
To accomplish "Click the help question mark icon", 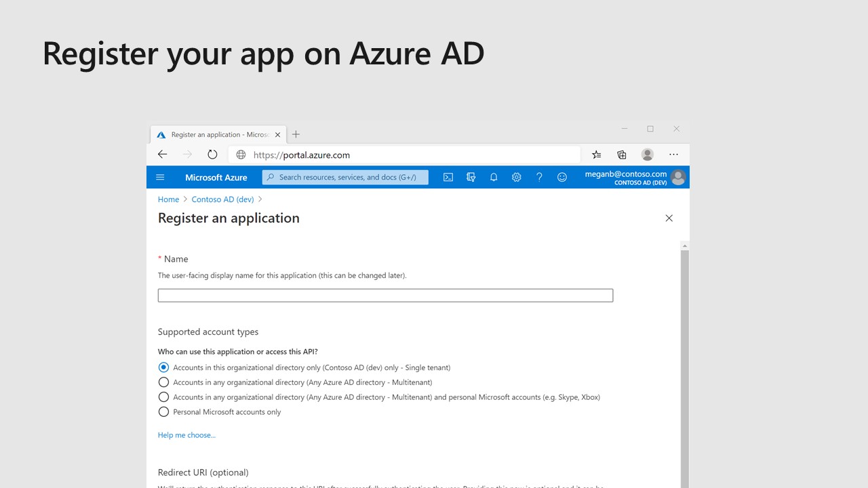I will click(539, 178).
